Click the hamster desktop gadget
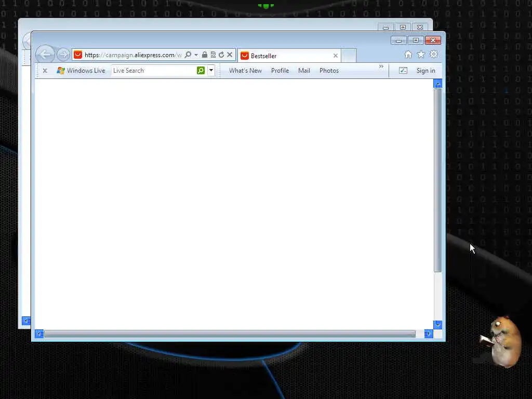 point(502,341)
